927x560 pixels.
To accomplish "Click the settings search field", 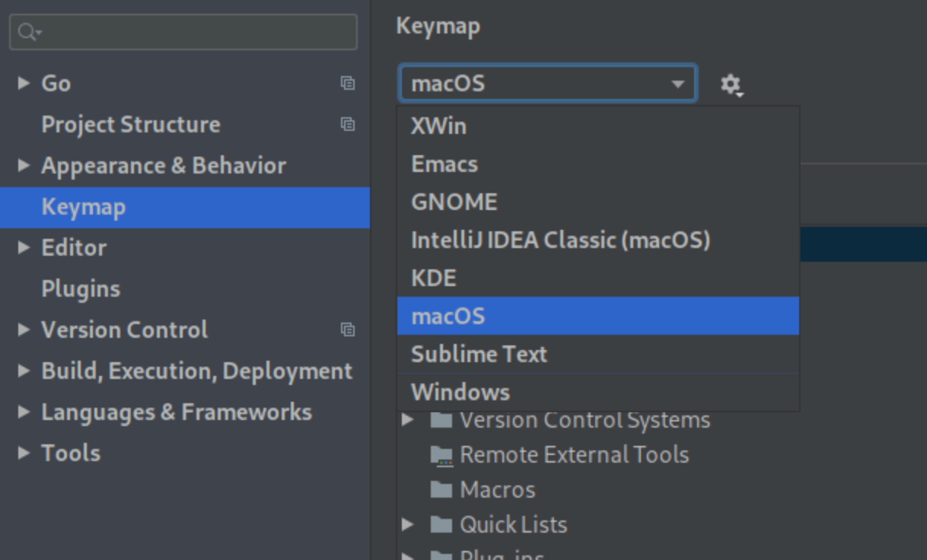I will (183, 32).
